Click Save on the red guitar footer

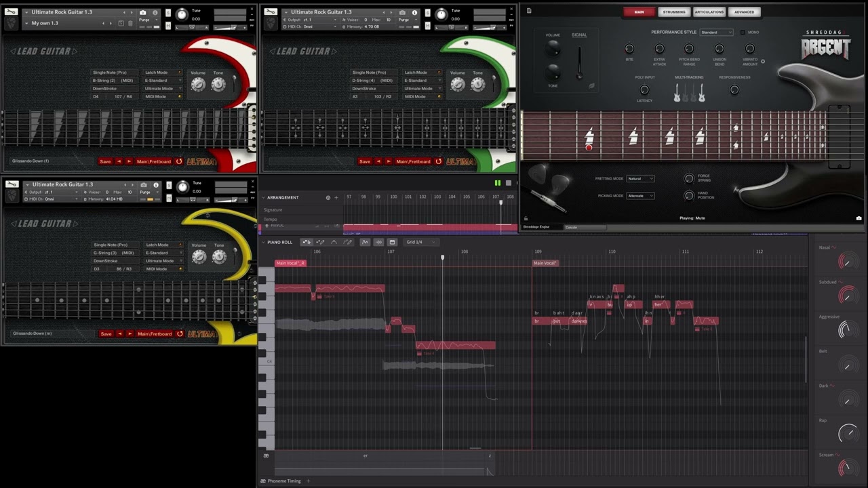click(105, 161)
